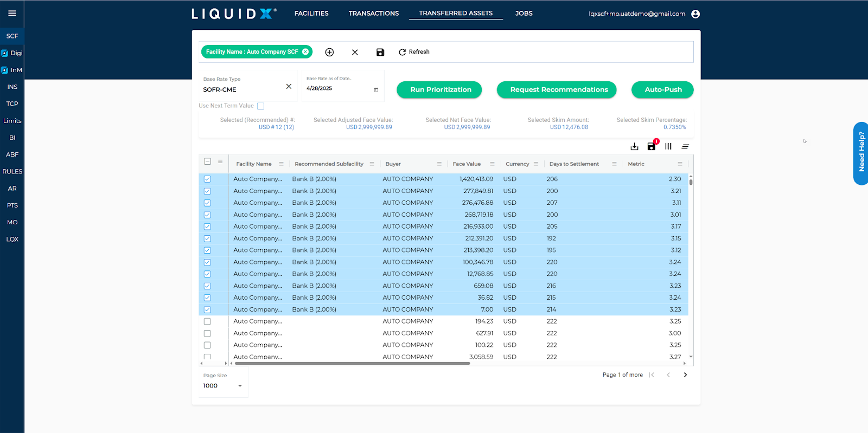Click Request Recommendations button
This screenshot has height=433, width=868.
pyautogui.click(x=557, y=90)
